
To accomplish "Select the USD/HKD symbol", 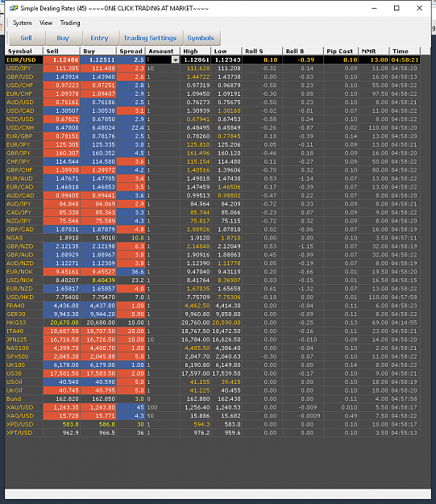I will point(20,297).
